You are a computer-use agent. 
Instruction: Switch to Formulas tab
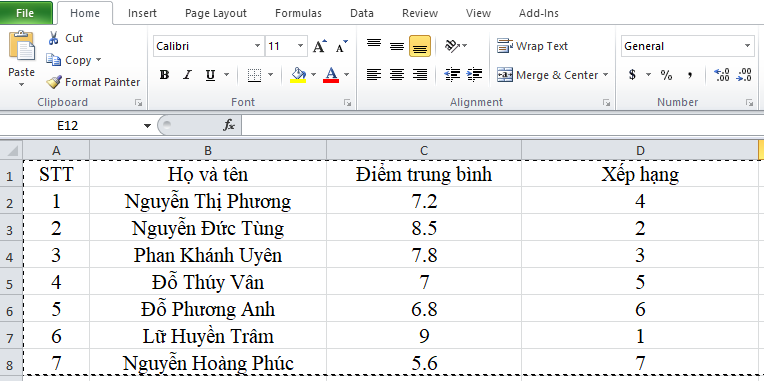click(x=298, y=13)
